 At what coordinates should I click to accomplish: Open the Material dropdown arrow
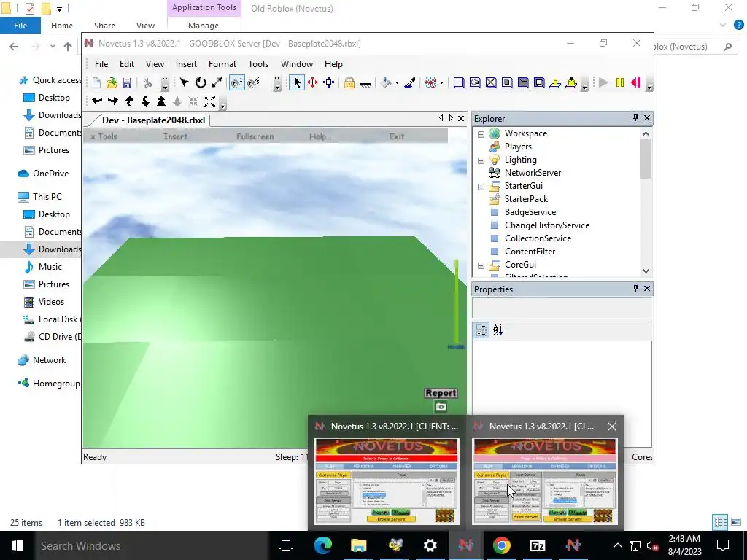[x=441, y=83]
